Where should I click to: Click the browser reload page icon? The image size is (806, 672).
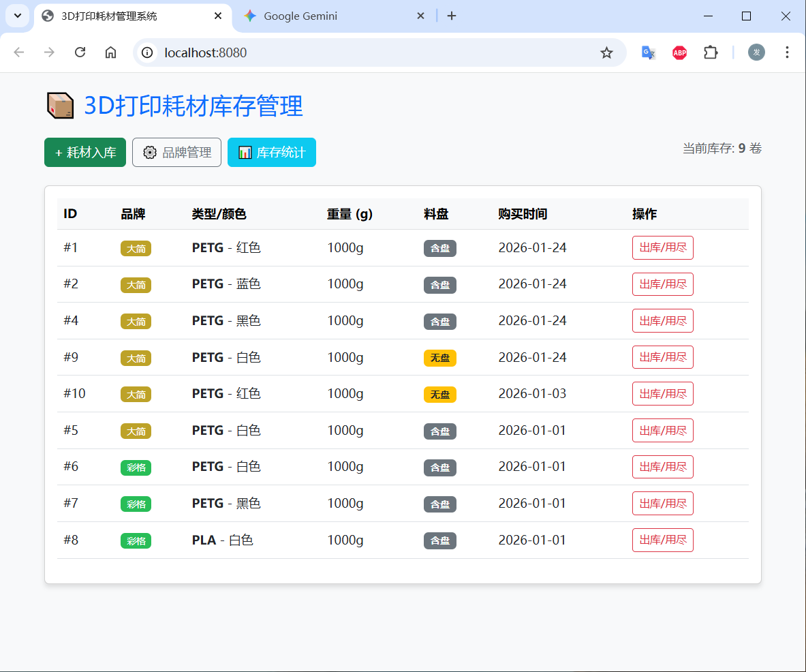coord(80,52)
